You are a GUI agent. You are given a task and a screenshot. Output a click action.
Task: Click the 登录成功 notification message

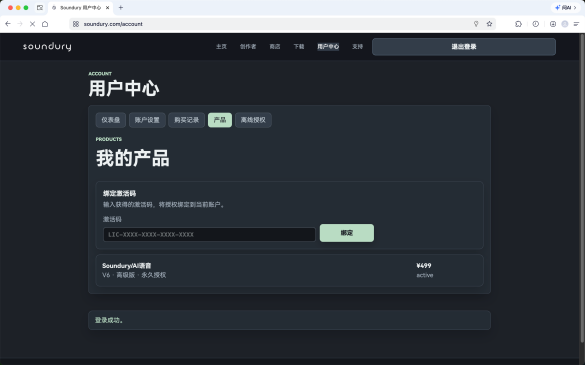pos(109,320)
